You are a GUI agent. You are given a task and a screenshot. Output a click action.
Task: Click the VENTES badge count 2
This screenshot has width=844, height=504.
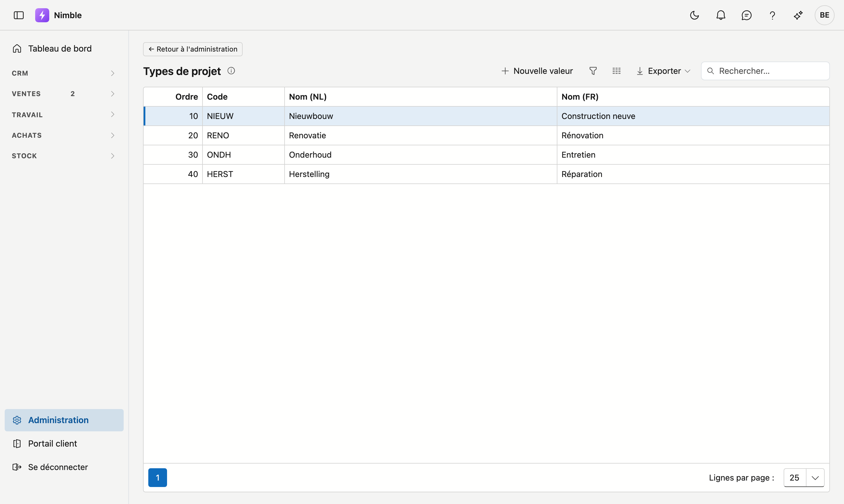pyautogui.click(x=73, y=94)
